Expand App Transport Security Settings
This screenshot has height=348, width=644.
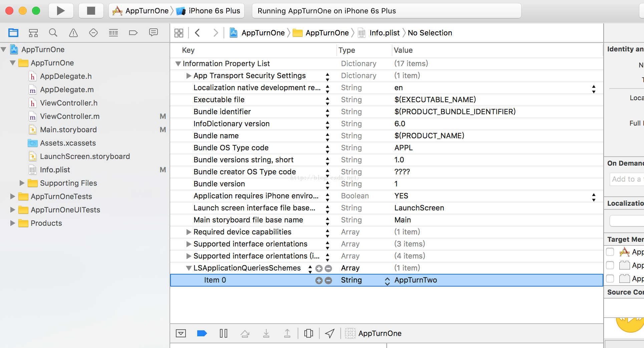click(189, 75)
